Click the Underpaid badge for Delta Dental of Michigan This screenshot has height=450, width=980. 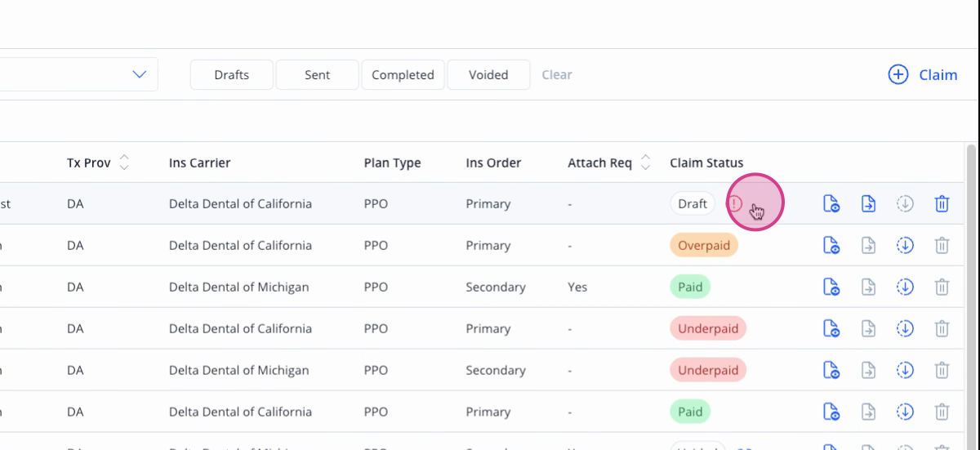point(708,370)
